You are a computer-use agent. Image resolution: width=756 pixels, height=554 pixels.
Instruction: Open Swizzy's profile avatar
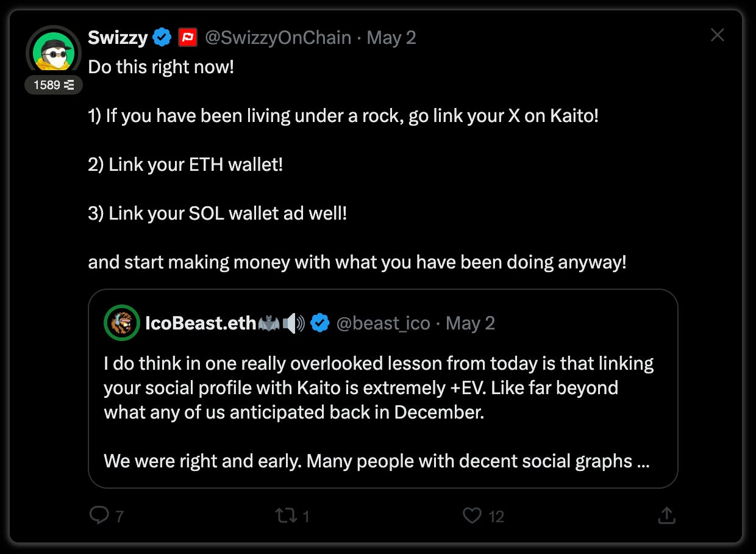pyautogui.click(x=54, y=52)
